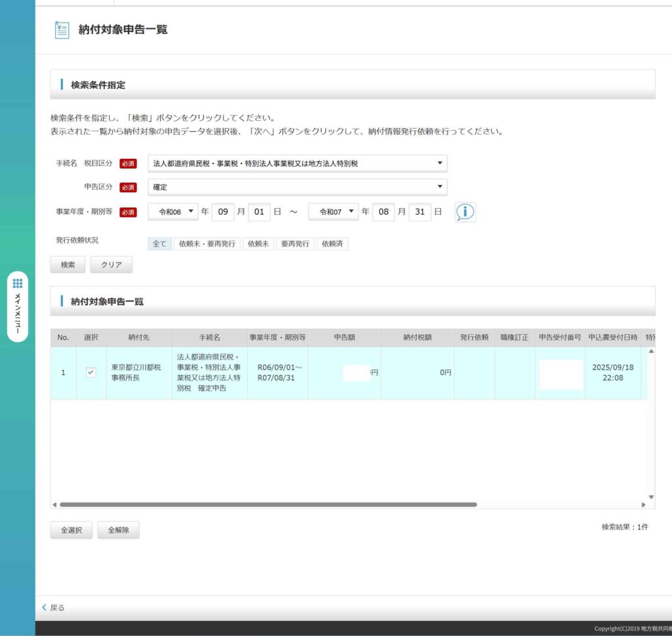Select the 全て status filter
The width and height of the screenshot is (672, 636).
point(160,244)
